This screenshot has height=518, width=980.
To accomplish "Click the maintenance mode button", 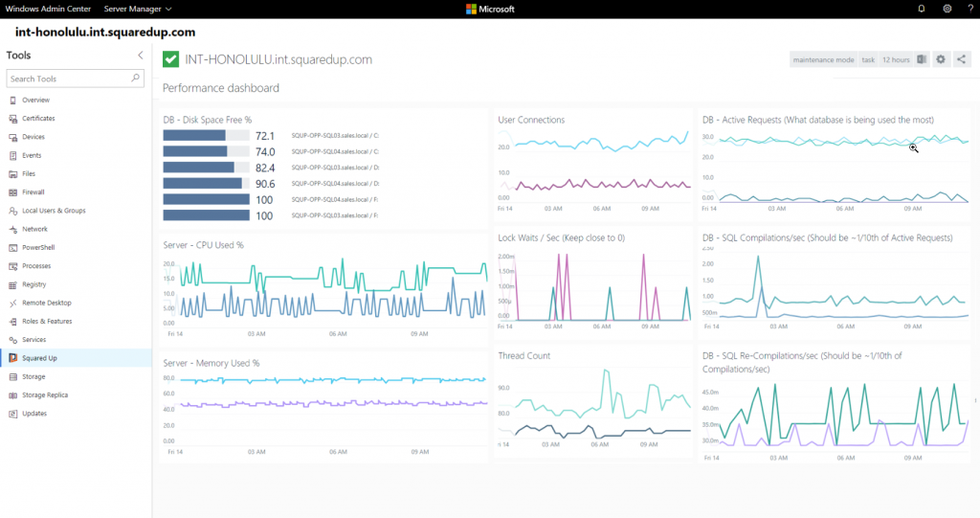I will (823, 59).
